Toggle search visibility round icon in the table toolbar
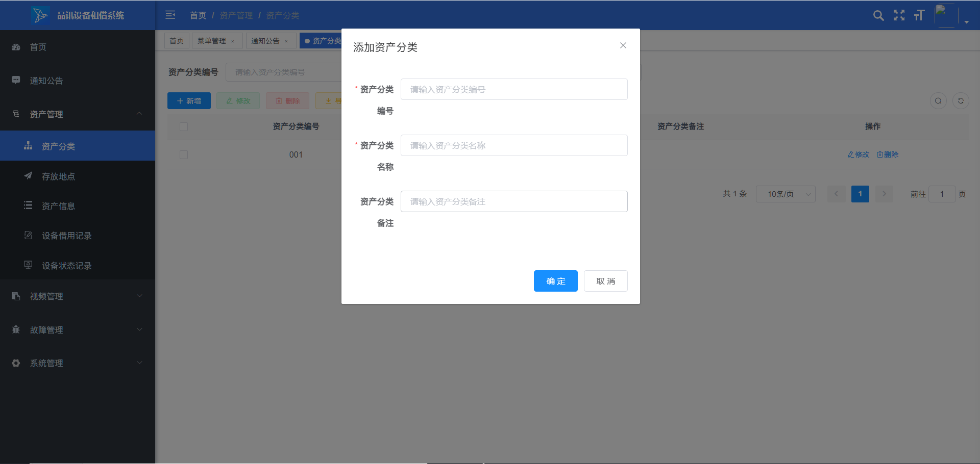980x464 pixels. pos(938,101)
